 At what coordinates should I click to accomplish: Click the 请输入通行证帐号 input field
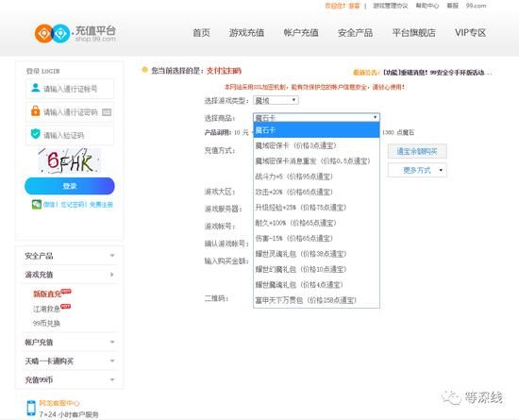click(x=70, y=89)
